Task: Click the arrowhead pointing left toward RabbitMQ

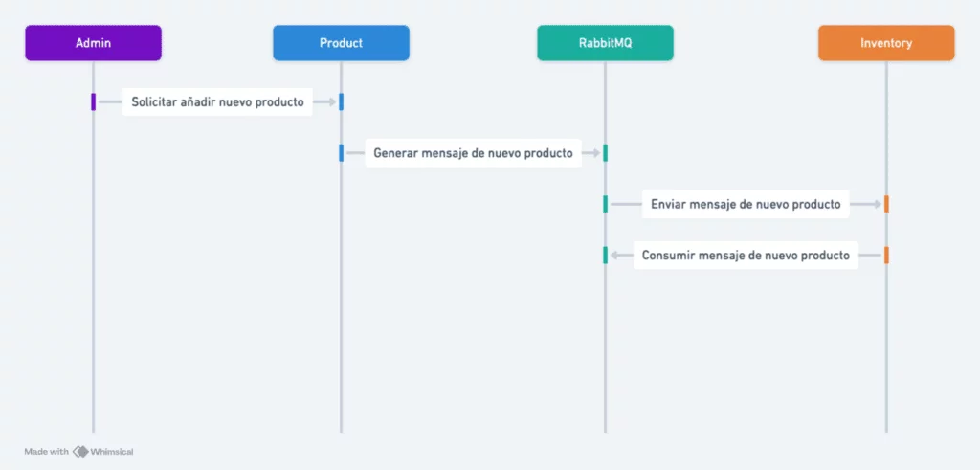Action: tap(614, 256)
